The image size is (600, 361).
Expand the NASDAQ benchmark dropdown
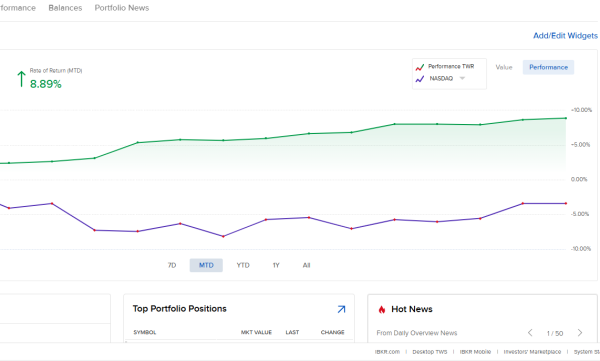pyautogui.click(x=462, y=78)
